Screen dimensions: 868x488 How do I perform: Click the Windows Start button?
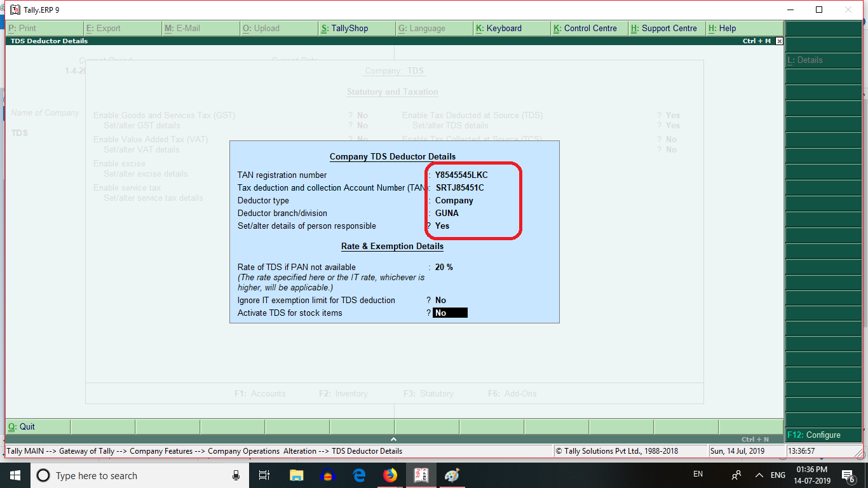[14, 475]
